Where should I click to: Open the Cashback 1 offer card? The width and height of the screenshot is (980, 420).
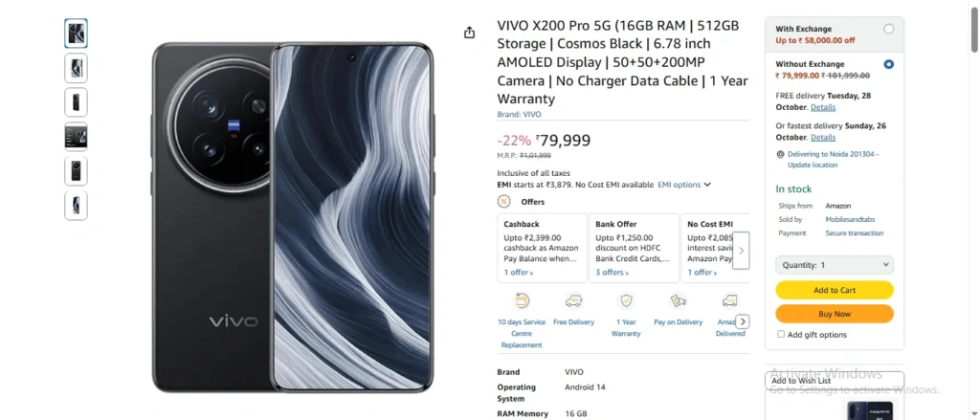pos(542,248)
